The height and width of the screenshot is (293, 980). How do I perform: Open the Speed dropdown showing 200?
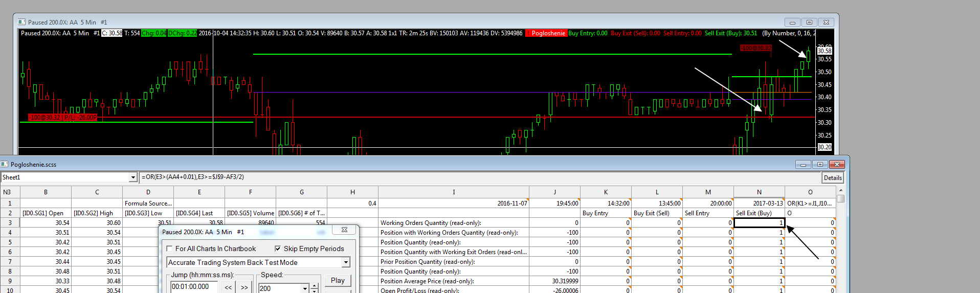(x=305, y=288)
